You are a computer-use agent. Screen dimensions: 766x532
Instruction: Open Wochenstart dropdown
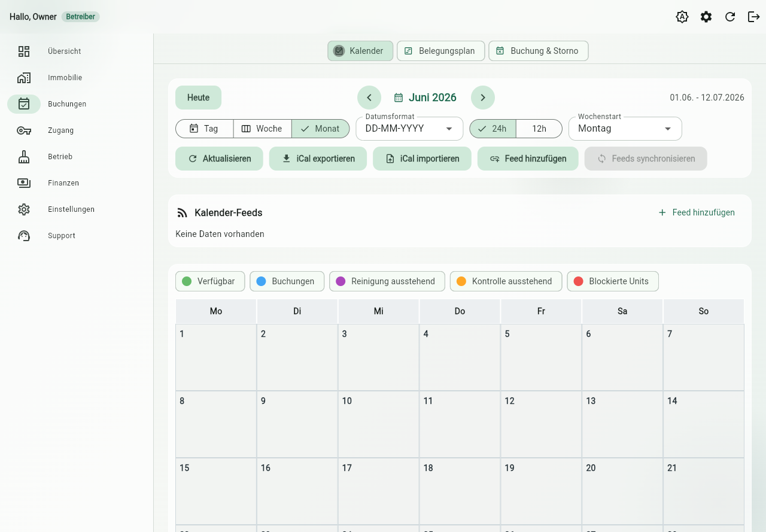[x=625, y=129]
